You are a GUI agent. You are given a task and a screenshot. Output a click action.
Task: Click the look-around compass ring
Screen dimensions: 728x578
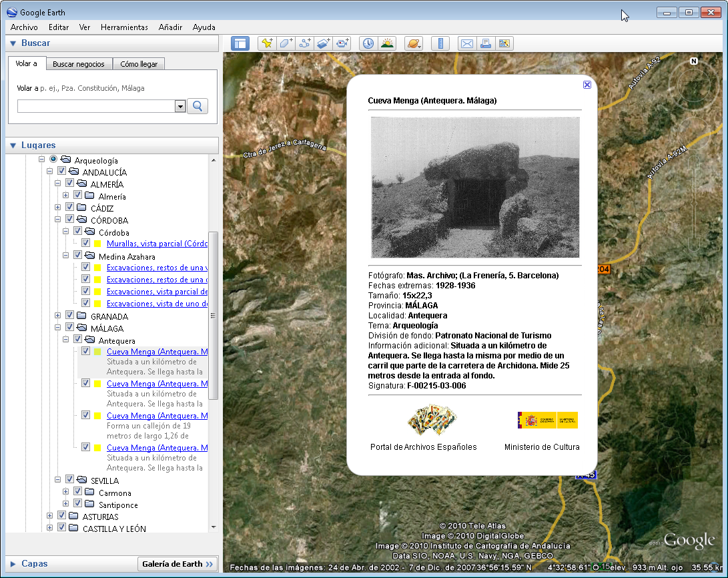pyautogui.click(x=694, y=86)
